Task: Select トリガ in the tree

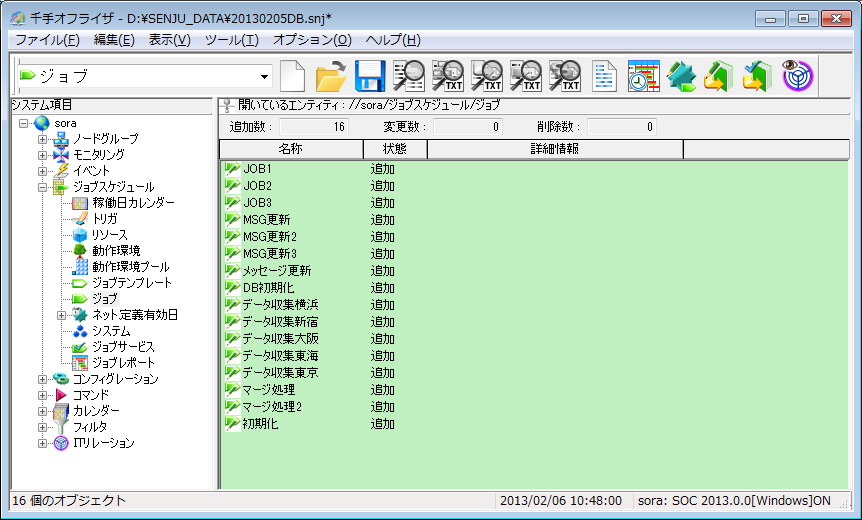Action: click(x=104, y=219)
